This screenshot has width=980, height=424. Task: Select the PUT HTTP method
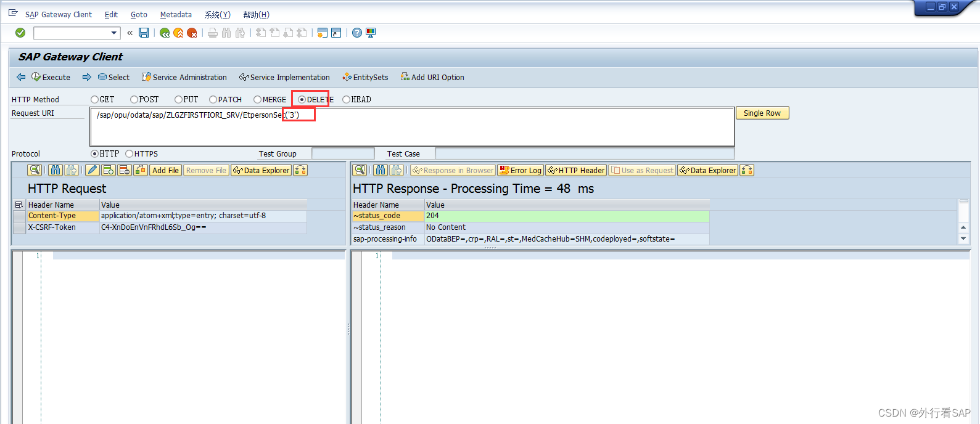178,99
